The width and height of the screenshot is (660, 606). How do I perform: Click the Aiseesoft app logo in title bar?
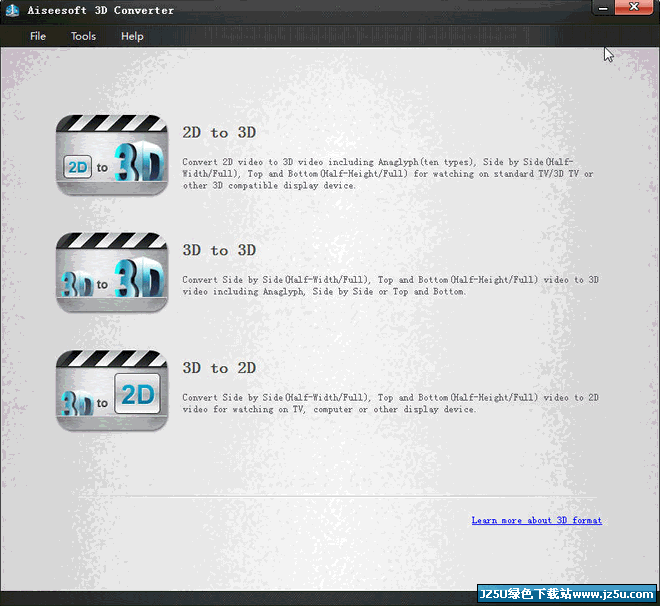pyautogui.click(x=13, y=10)
